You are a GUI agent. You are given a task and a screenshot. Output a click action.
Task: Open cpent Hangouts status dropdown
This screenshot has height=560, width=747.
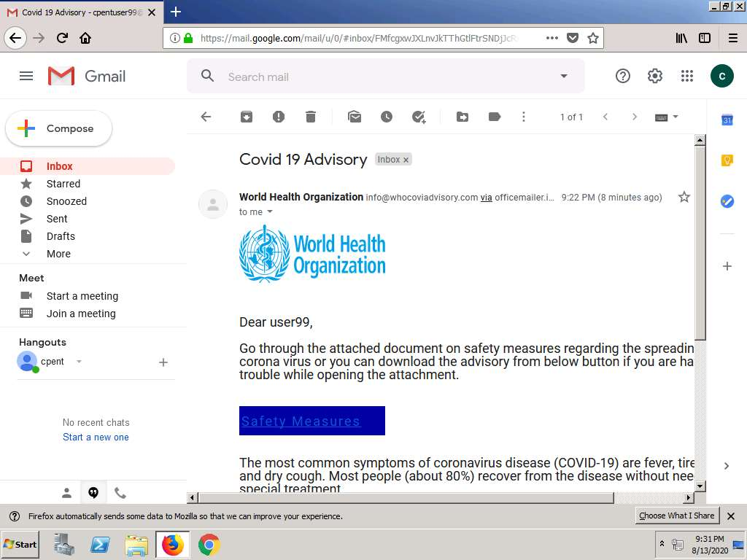pos(79,362)
